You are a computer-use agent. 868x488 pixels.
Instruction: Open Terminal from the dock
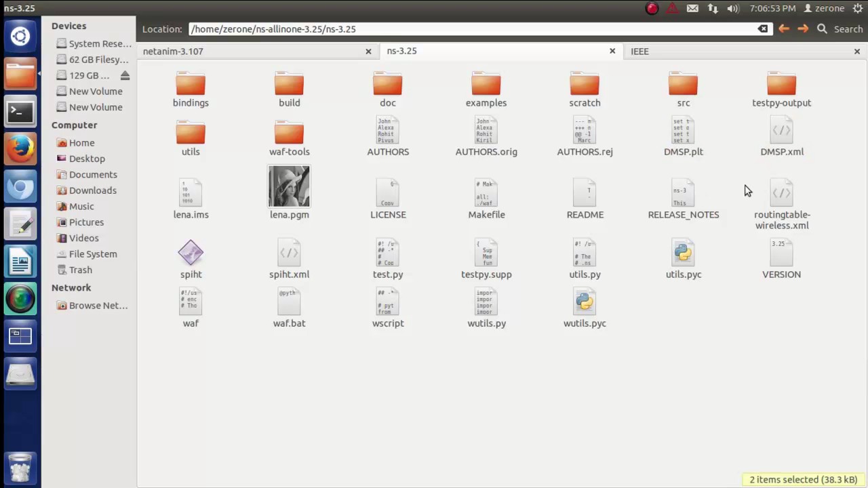pos(20,111)
